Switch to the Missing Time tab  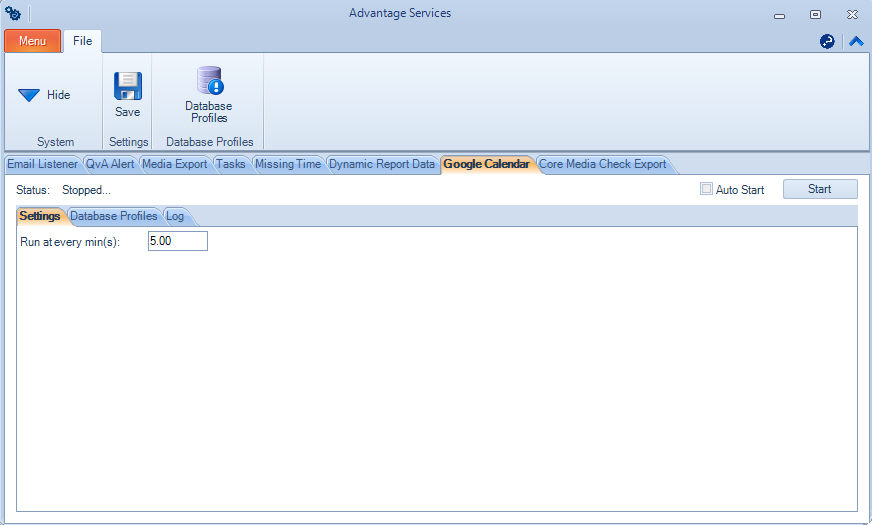(287, 164)
